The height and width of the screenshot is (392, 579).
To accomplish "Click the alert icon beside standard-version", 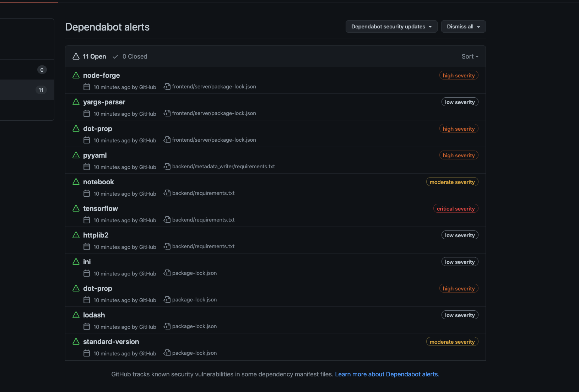I will pos(76,342).
